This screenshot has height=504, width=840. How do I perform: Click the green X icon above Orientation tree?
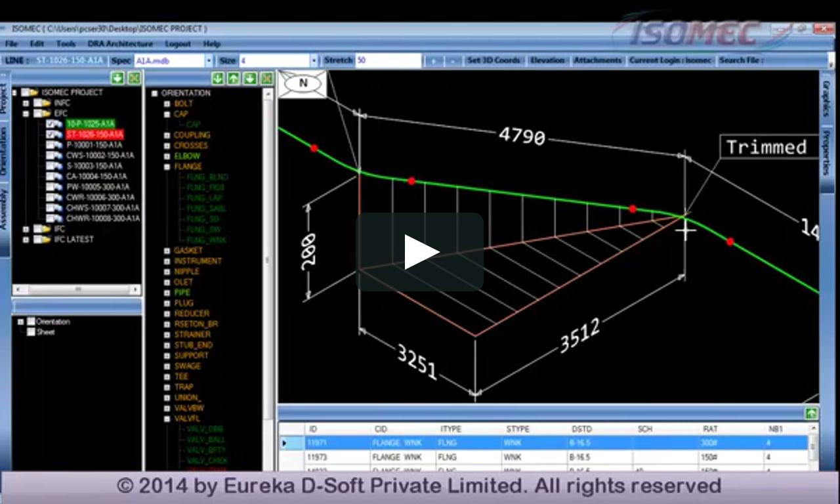[x=266, y=78]
